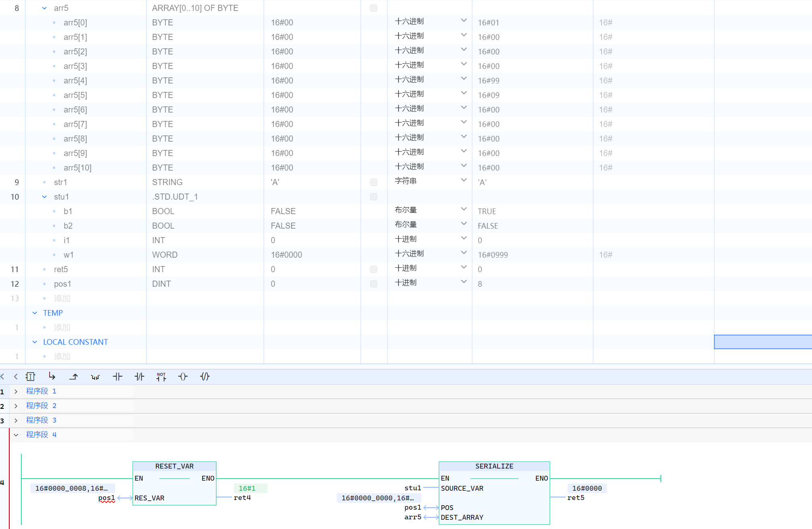Click the SERIALIZE block title
The height and width of the screenshot is (529, 812).
point(494,466)
